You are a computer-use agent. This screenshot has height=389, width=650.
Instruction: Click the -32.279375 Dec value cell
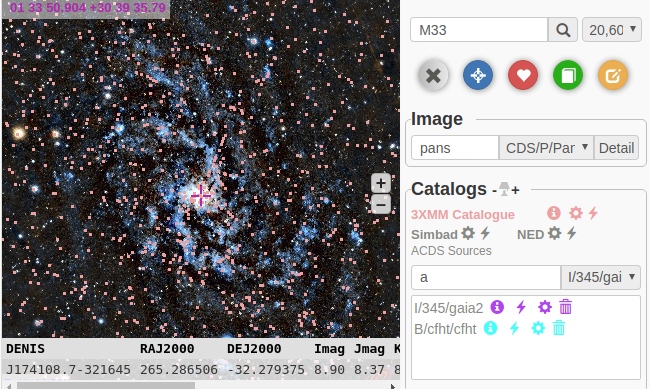[x=266, y=369]
